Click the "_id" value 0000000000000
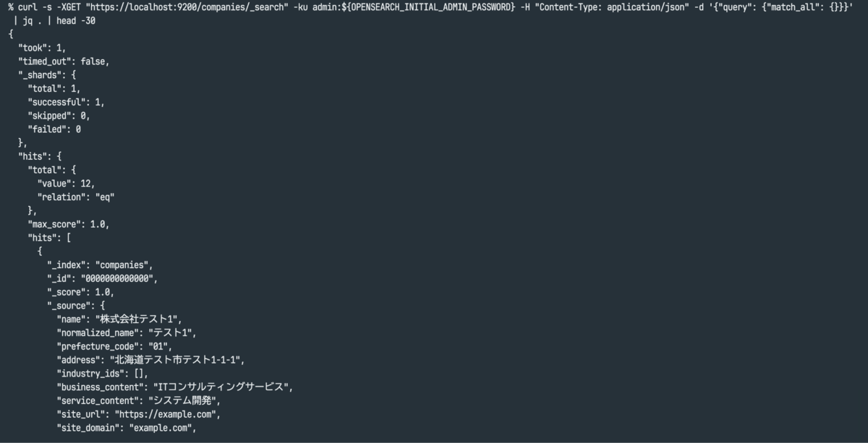868x443 pixels. point(119,279)
